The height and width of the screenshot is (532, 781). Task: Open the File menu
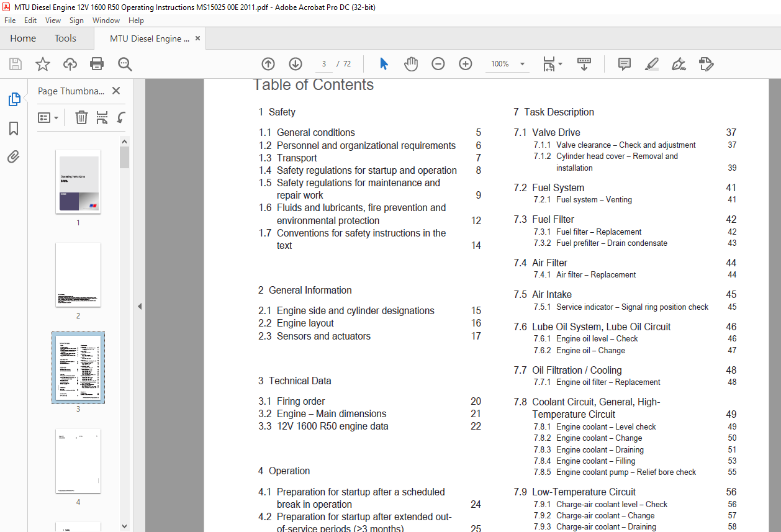[10, 20]
